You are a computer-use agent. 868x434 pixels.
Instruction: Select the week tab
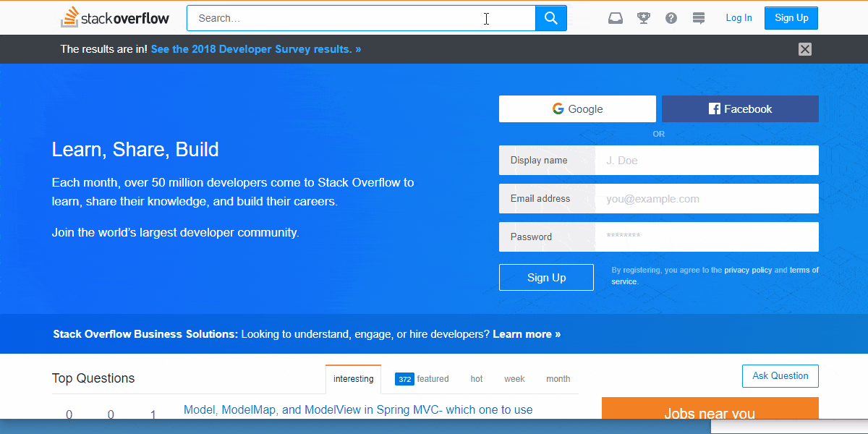coord(514,379)
